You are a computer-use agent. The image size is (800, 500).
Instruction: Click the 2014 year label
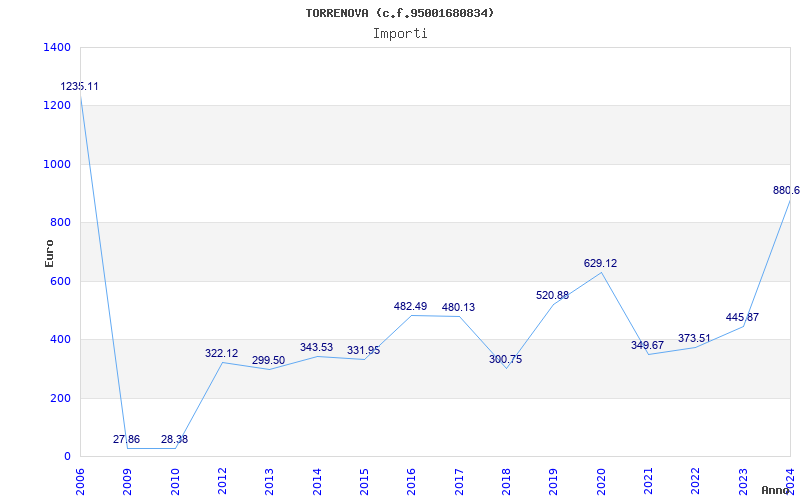pyautogui.click(x=317, y=482)
